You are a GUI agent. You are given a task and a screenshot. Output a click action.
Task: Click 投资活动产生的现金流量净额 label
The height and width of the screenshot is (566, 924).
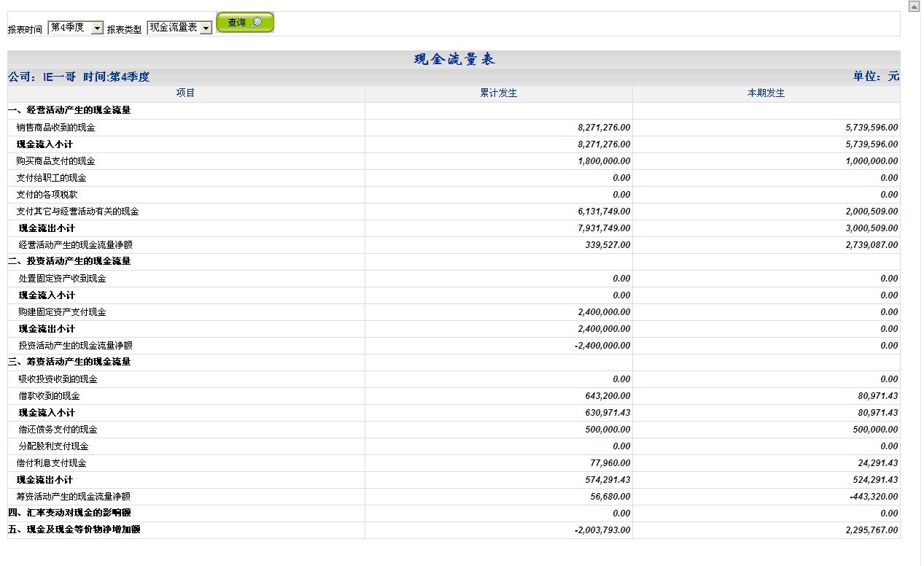[76, 346]
